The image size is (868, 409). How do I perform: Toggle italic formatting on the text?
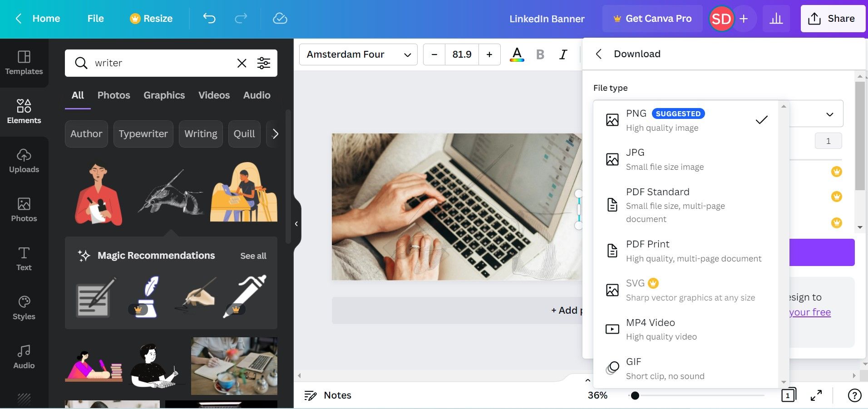(x=562, y=54)
